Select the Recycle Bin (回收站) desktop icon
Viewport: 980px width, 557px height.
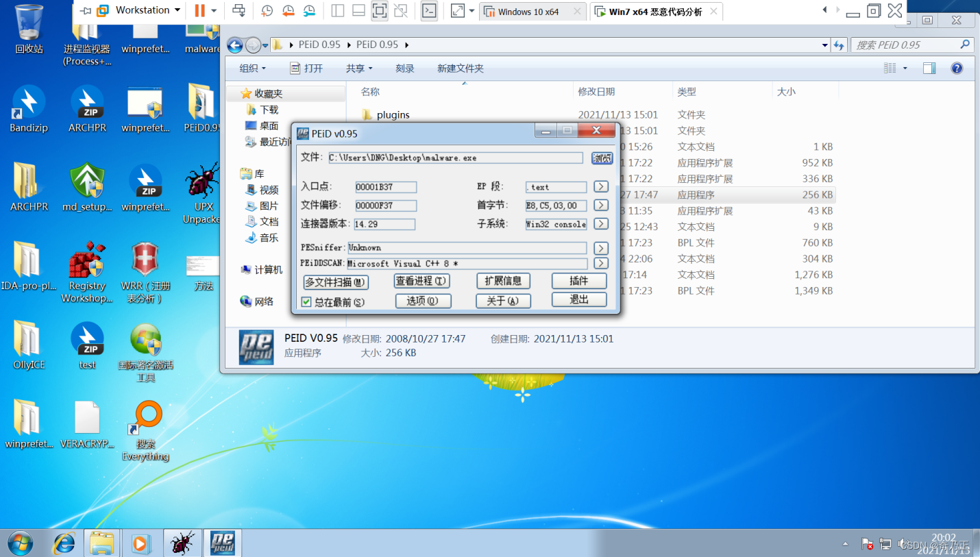(29, 30)
